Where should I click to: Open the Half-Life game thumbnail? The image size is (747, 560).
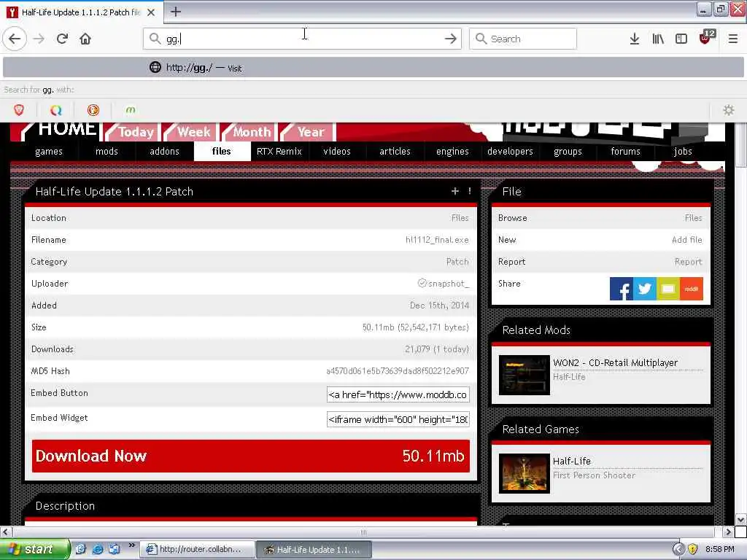coord(524,473)
